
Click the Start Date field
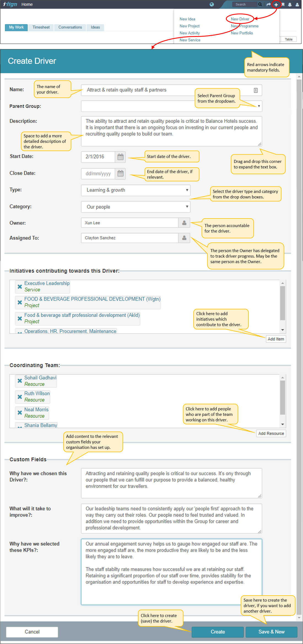point(98,157)
